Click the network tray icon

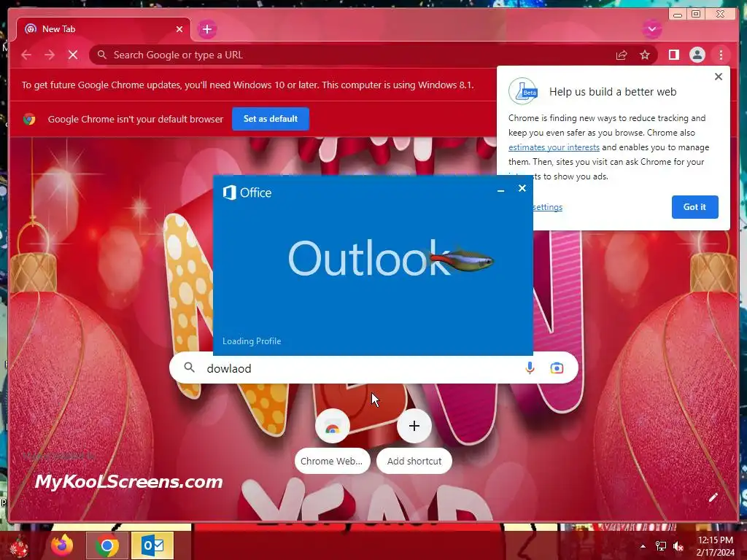coord(661,546)
